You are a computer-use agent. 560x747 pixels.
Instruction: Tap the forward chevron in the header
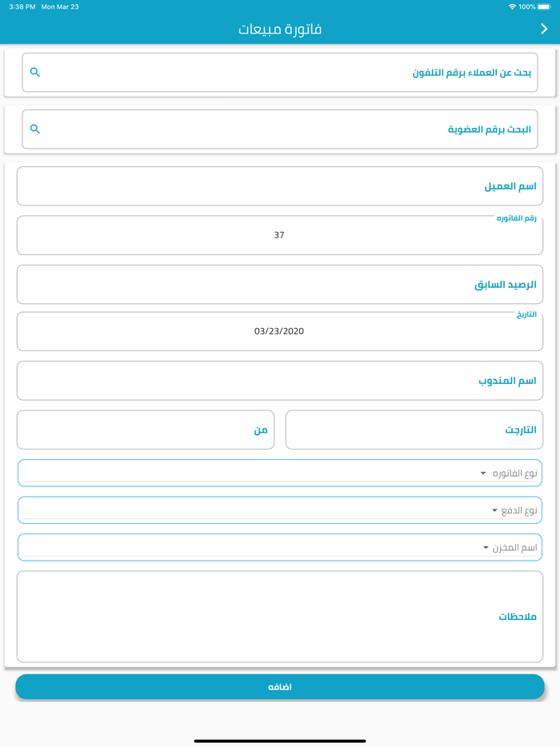click(x=544, y=29)
